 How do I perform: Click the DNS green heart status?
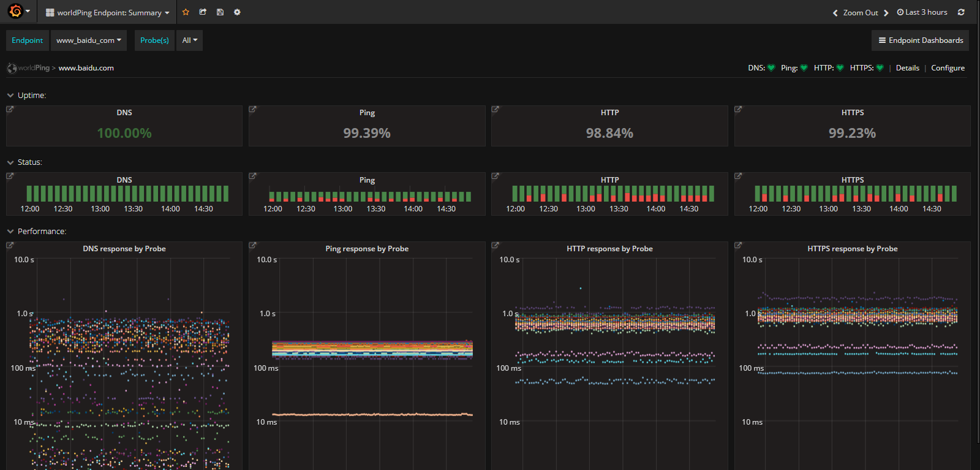click(x=771, y=68)
